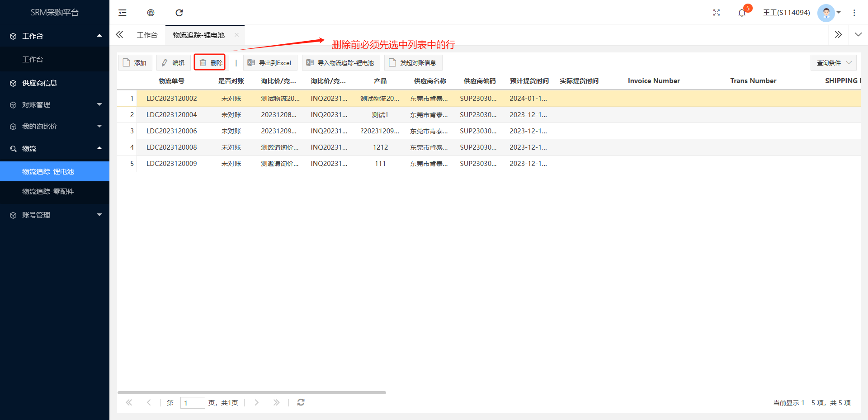
Task: Click the pager refresh icon
Action: point(301,402)
